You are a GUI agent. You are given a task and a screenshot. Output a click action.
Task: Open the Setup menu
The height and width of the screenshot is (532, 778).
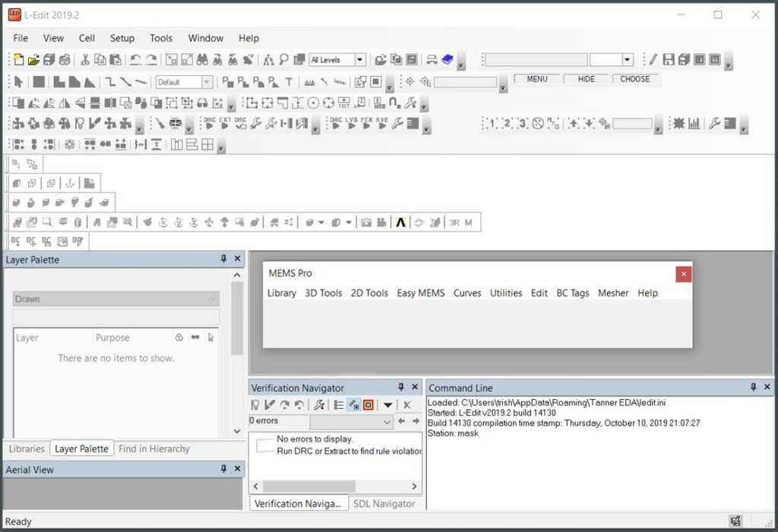[x=122, y=38]
